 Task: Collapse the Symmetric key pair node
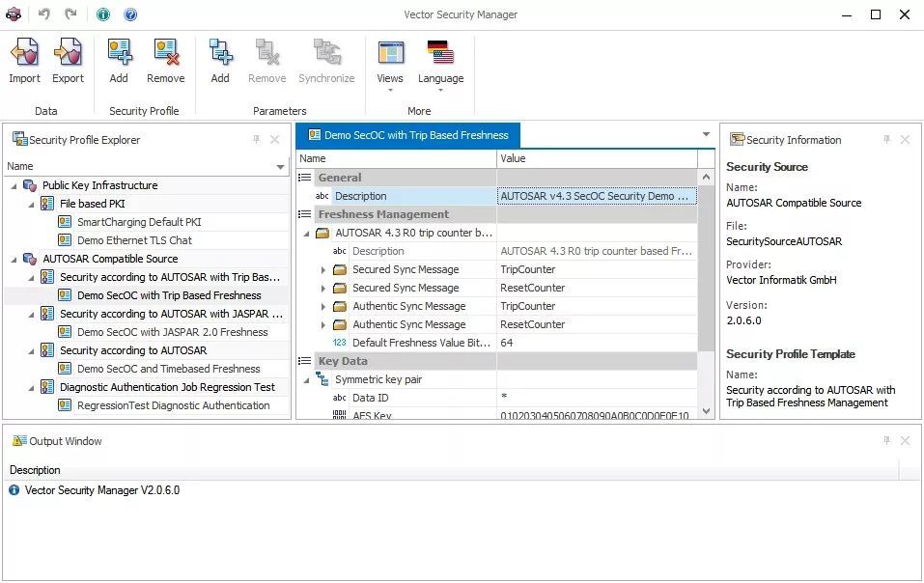pyautogui.click(x=306, y=380)
